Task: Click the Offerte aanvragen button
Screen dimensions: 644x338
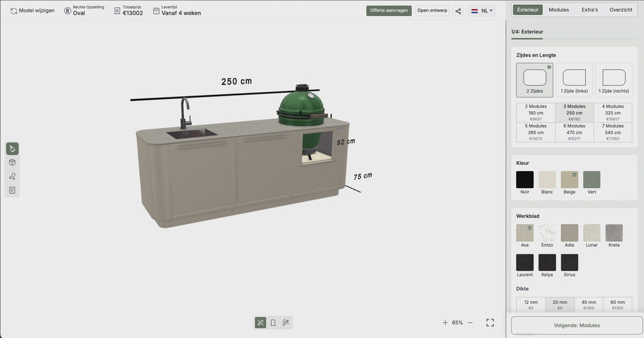Action: point(389,11)
